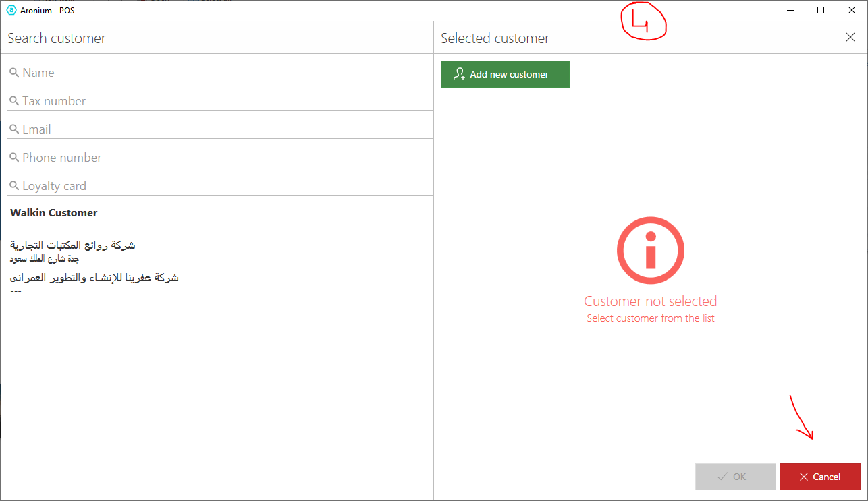Viewport: 868px width, 501px height.
Task: Click the greyed-out OK button
Action: tap(735, 477)
